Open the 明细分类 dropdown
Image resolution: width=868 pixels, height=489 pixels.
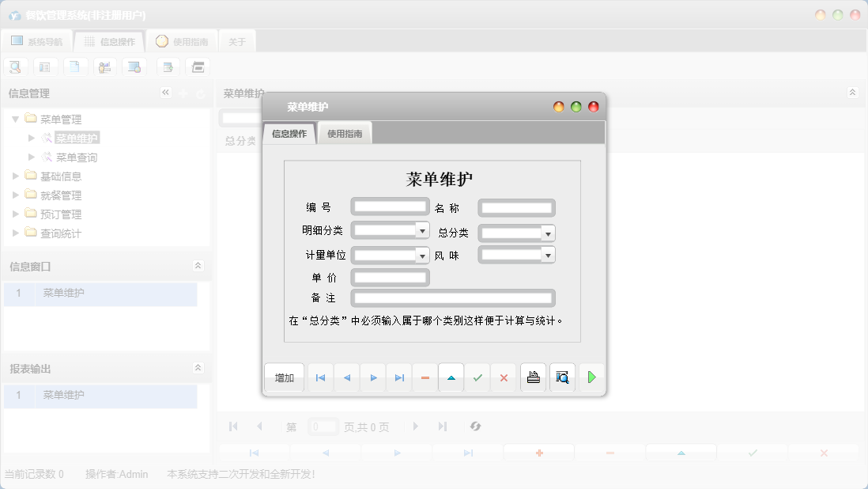pos(423,229)
